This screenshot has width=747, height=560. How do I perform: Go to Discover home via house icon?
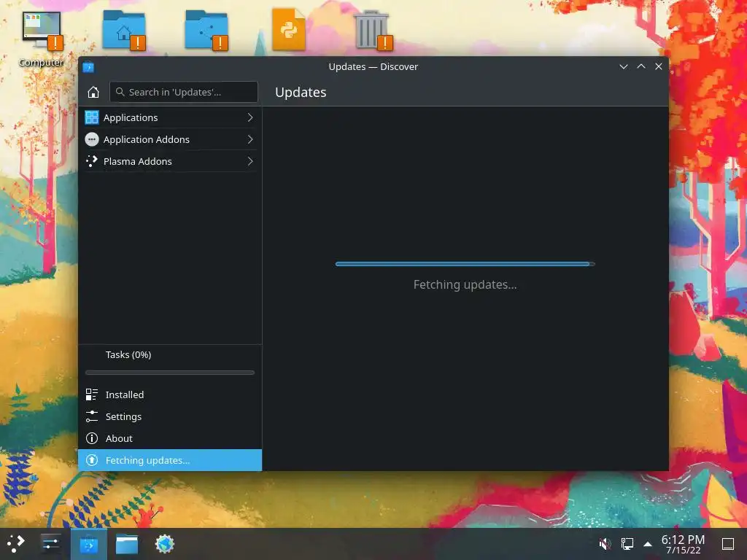(93, 92)
